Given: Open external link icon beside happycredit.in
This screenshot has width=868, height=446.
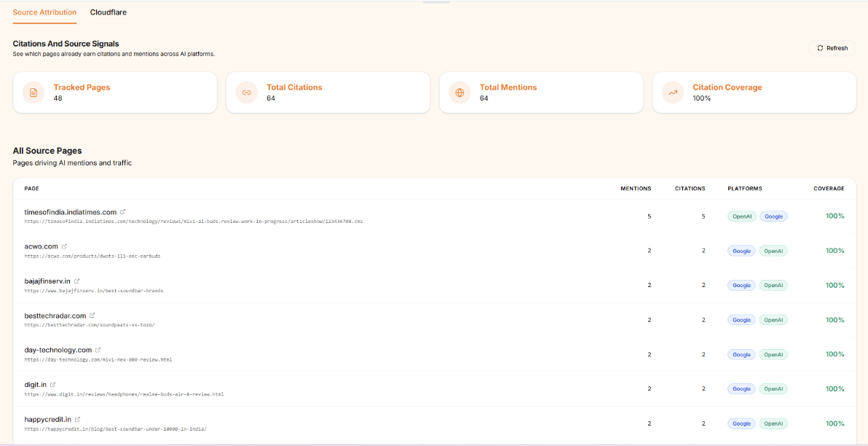Looking at the screenshot, I should click(77, 420).
